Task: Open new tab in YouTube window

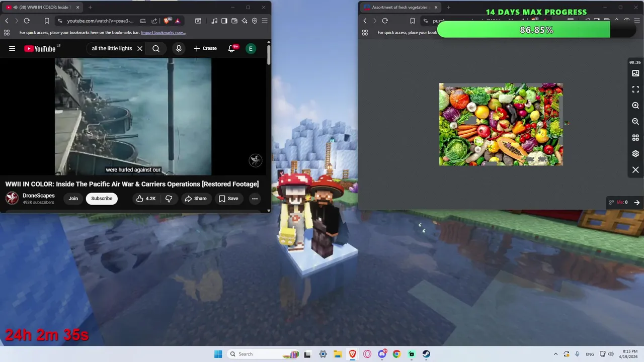Action: click(91, 8)
